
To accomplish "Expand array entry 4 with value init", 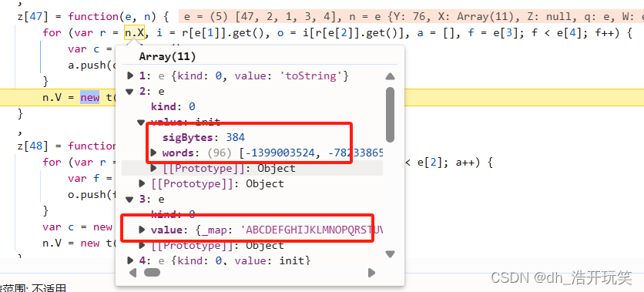I will [x=131, y=260].
